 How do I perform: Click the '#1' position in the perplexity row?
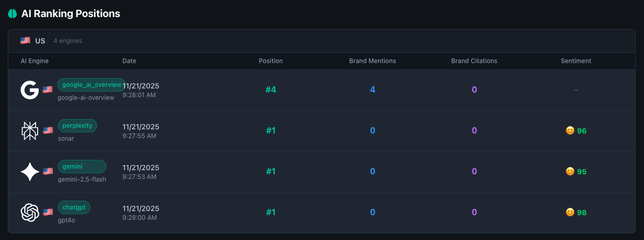[271, 131]
